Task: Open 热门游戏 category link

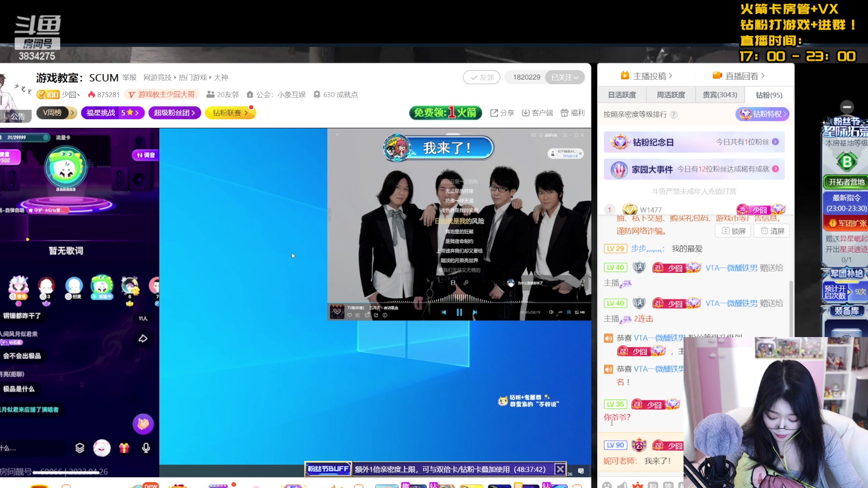Action: pyautogui.click(x=193, y=77)
